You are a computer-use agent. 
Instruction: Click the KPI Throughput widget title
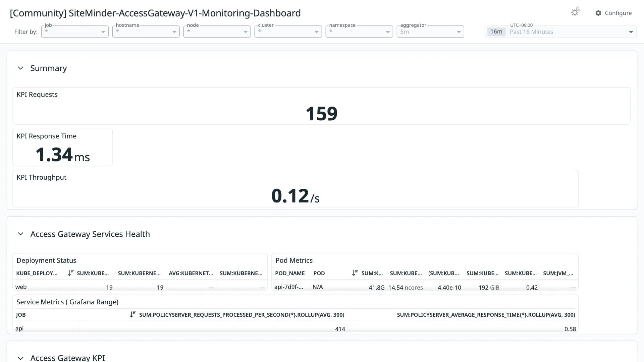[x=41, y=177]
